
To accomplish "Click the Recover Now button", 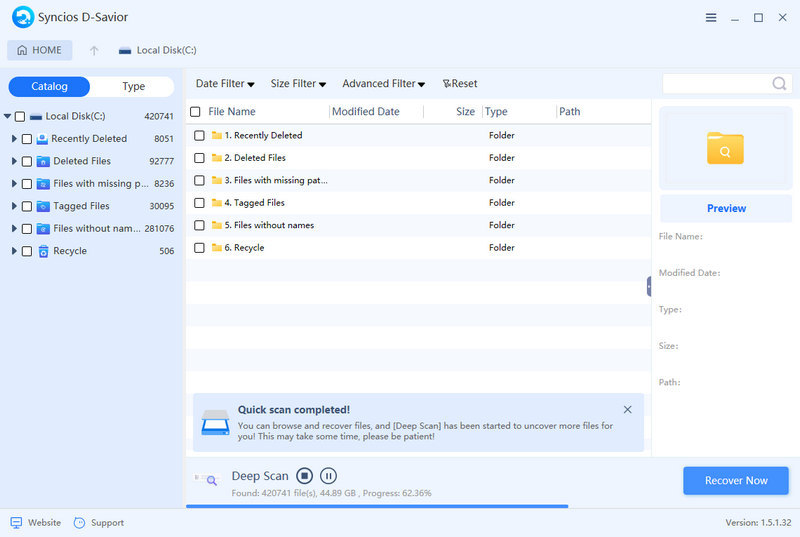I will coord(736,480).
